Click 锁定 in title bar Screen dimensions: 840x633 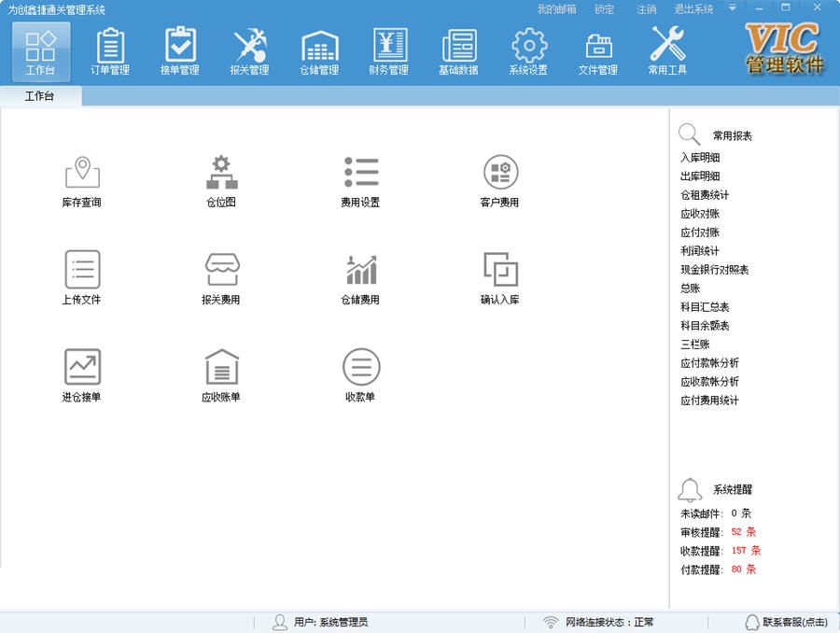pos(604,9)
